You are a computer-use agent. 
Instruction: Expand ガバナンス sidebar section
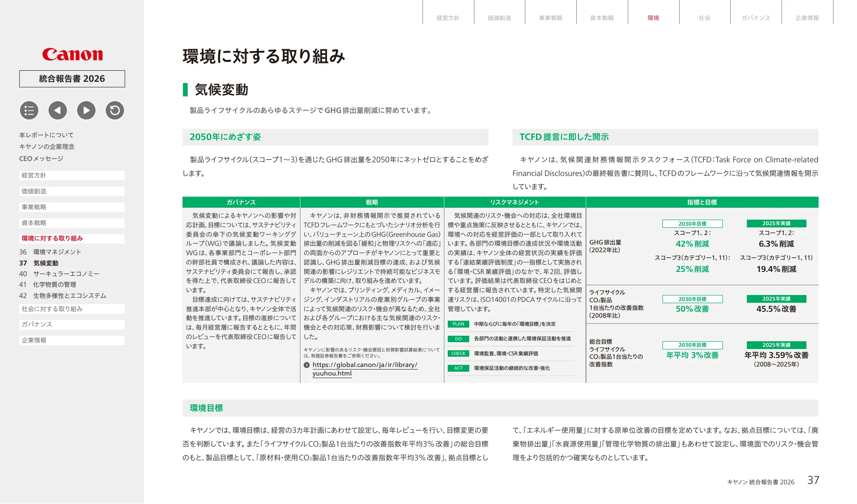pyautogui.click(x=72, y=325)
